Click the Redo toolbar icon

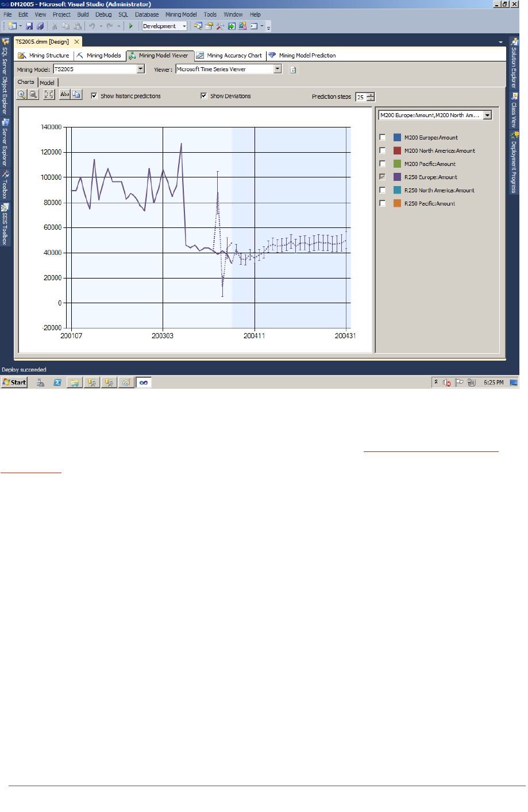110,26
